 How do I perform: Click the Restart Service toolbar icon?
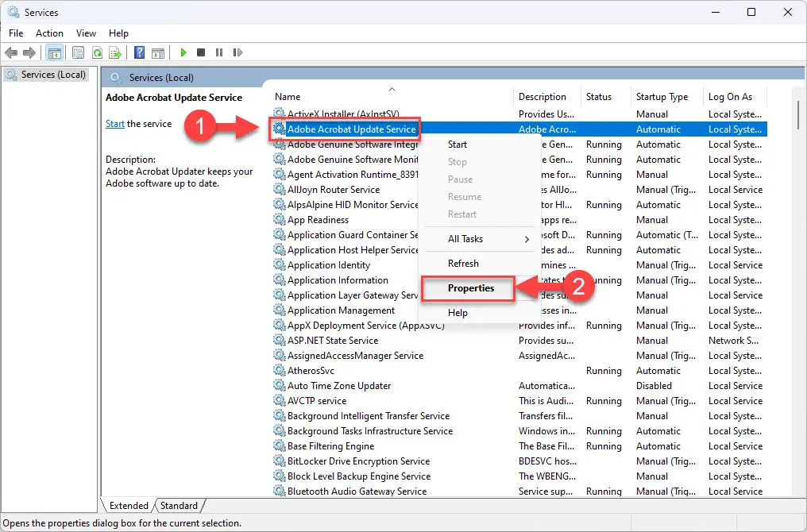238,52
